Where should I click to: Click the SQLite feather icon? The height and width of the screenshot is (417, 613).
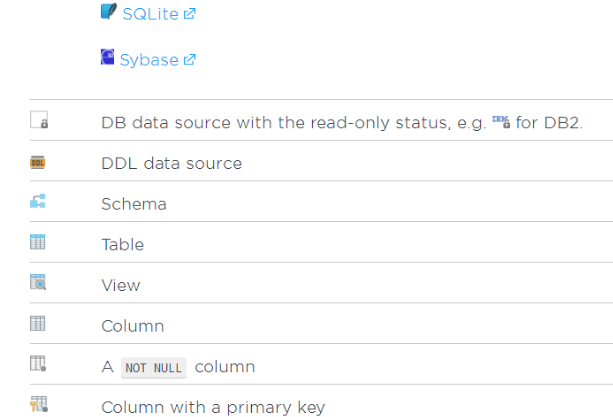point(109,13)
